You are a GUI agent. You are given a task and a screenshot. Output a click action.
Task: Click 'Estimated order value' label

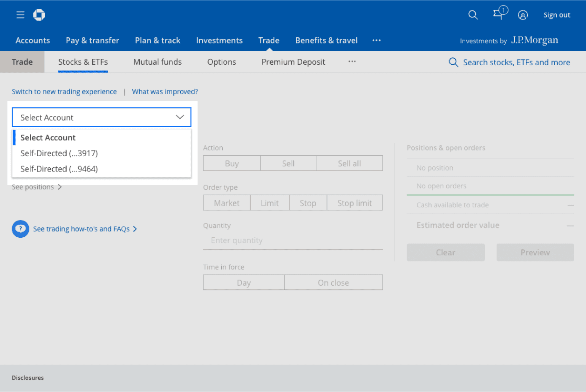click(458, 225)
